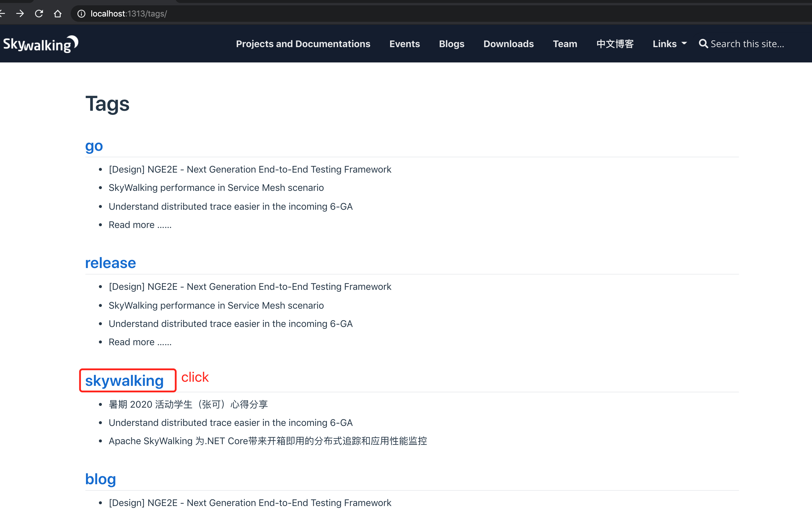Open the Downloads page
Screen dimensions: 812x529
(x=508, y=44)
